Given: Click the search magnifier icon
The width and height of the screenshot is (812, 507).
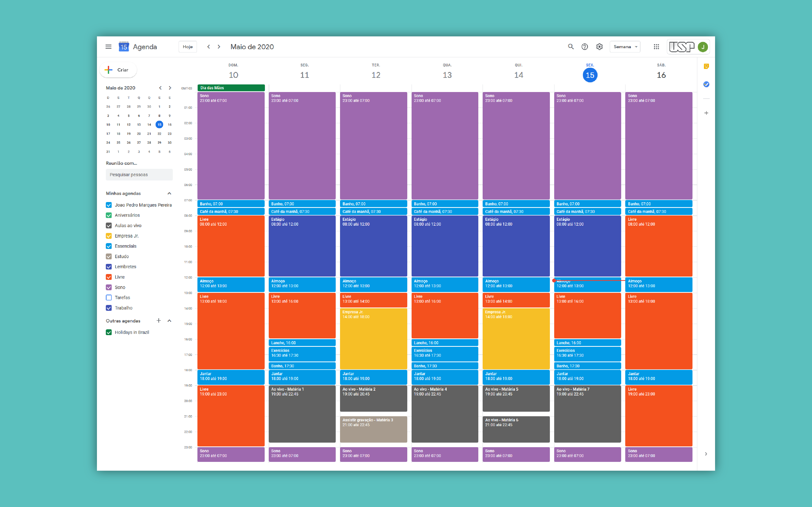Looking at the screenshot, I should [570, 47].
